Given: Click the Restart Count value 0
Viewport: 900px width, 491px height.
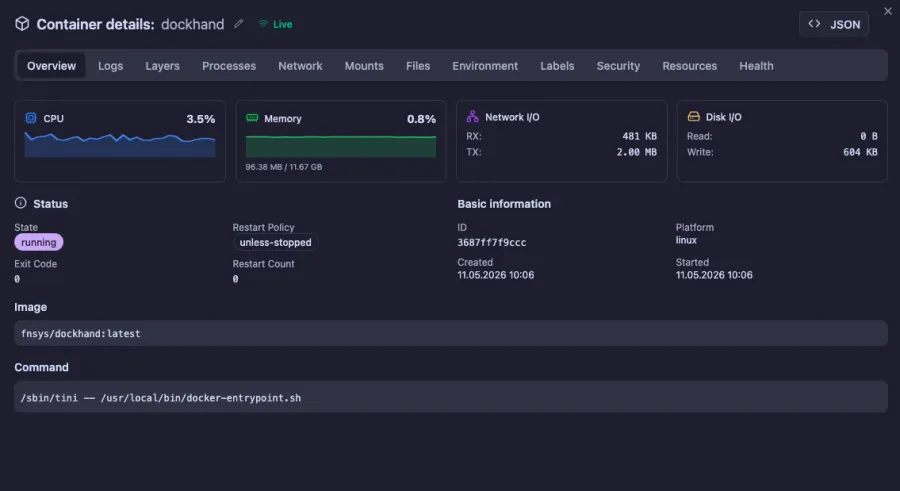Looking at the screenshot, I should [235, 279].
